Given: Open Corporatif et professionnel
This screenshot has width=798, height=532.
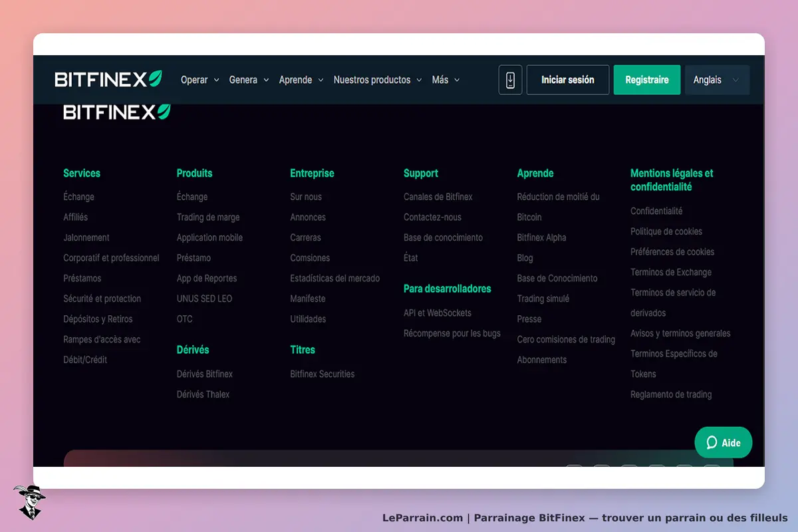Looking at the screenshot, I should point(111,258).
